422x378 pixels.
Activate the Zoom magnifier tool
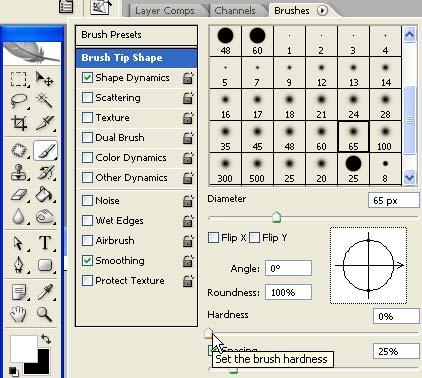coord(44,314)
